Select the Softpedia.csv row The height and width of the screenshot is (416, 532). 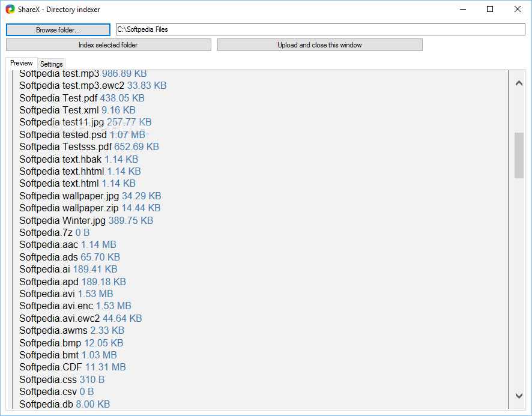point(56,392)
